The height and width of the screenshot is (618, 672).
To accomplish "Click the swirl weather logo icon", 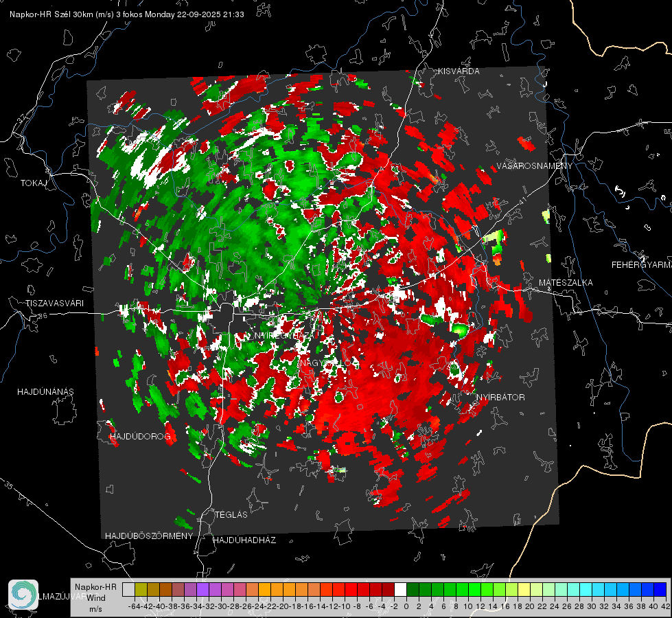I will click(23, 594).
